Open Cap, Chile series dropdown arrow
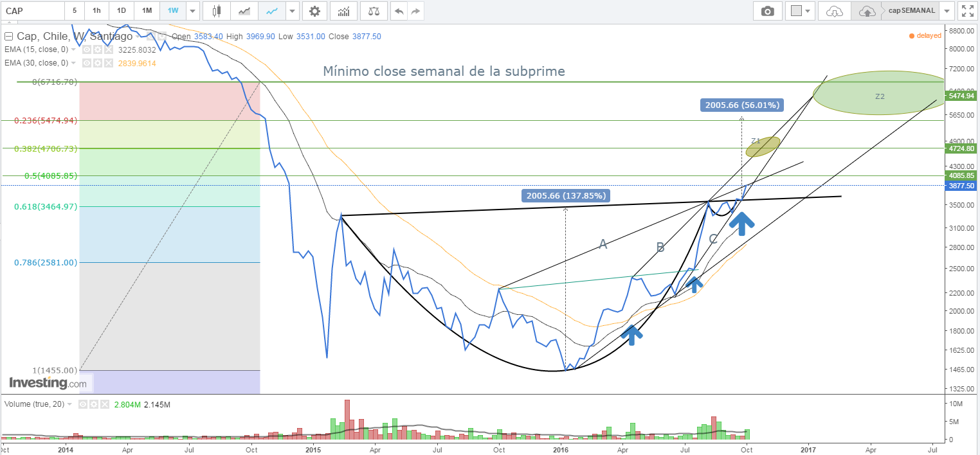The height and width of the screenshot is (455, 980). click(138, 37)
